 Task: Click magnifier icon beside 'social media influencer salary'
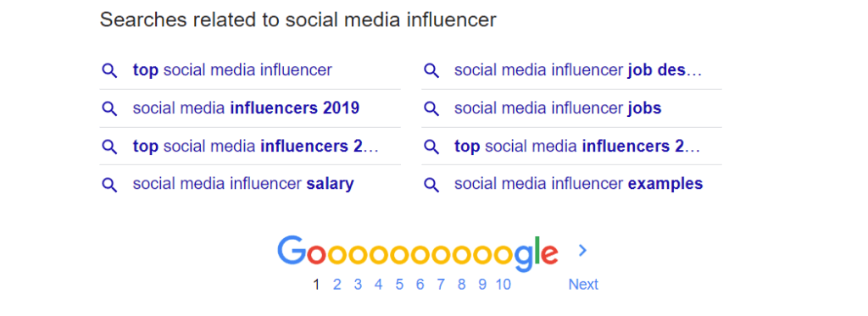click(x=109, y=185)
